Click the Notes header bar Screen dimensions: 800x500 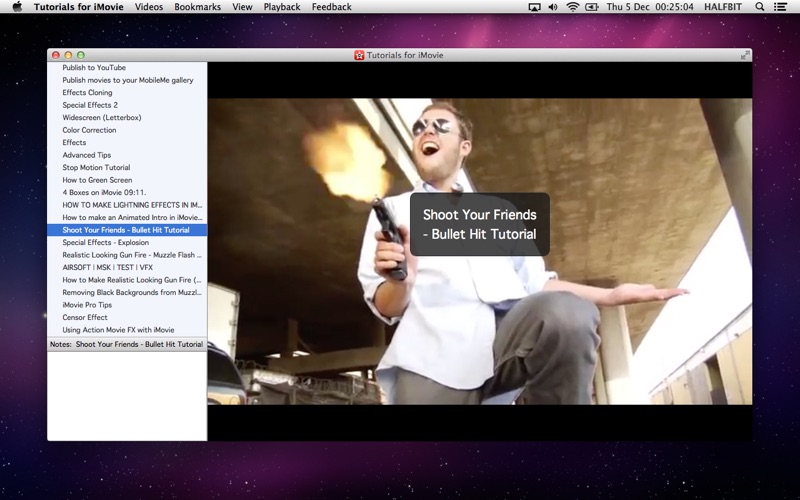[127, 344]
